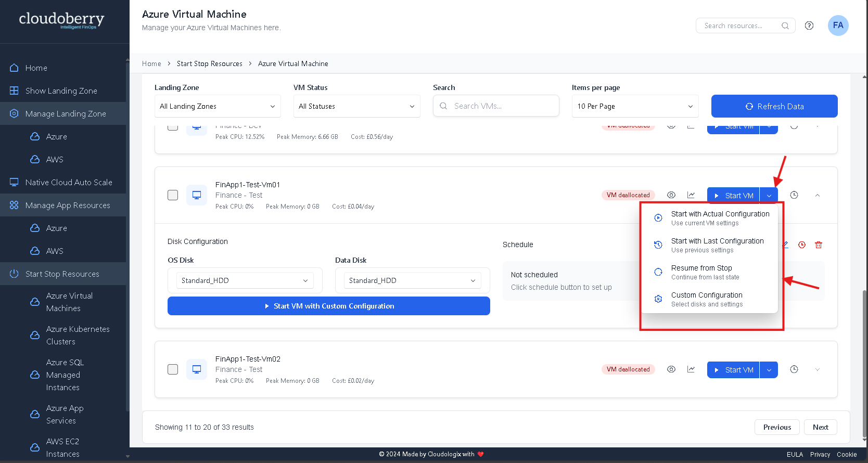
Task: Click cloud icon beside Azure App Services
Action: click(35, 414)
